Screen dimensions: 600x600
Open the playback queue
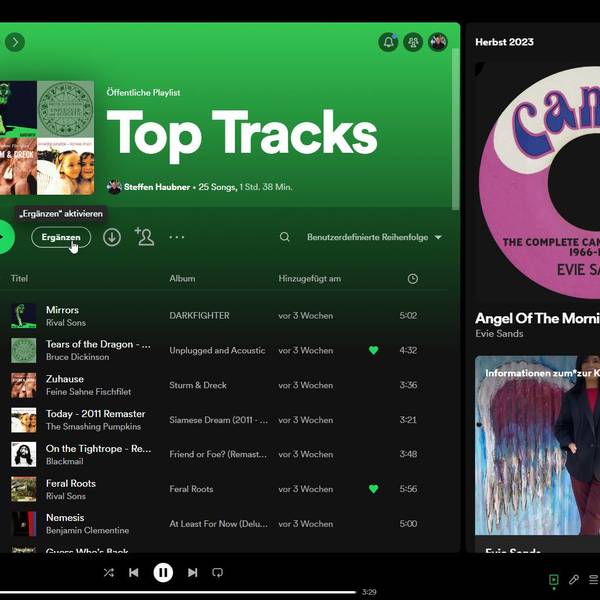(593, 579)
